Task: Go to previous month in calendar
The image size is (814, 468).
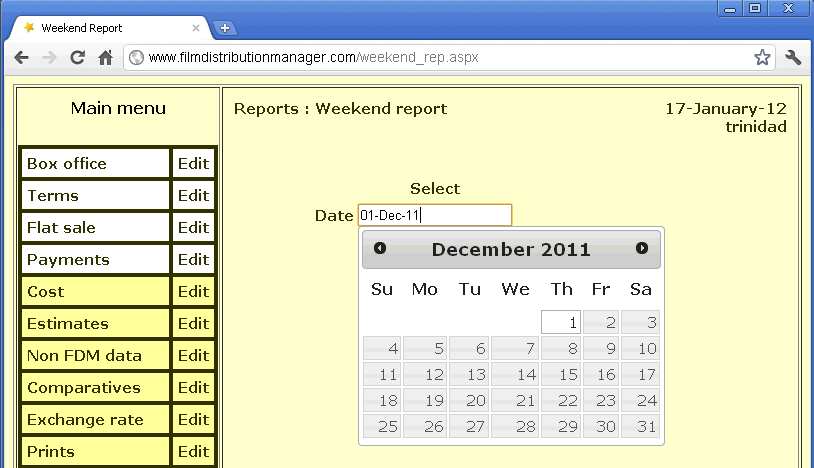Action: (380, 248)
